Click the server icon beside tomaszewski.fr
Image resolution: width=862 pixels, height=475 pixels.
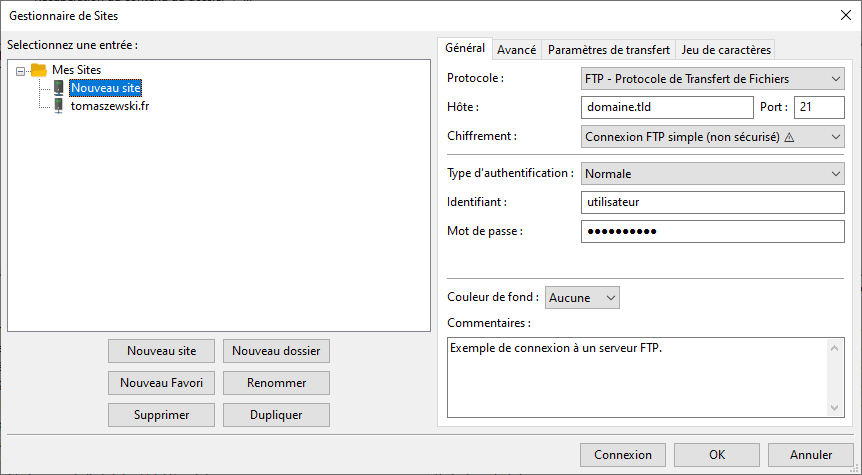coord(59,106)
